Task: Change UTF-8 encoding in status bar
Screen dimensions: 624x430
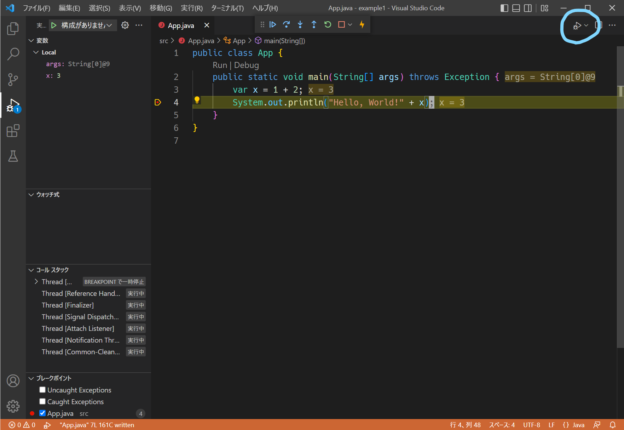Action: (x=531, y=425)
